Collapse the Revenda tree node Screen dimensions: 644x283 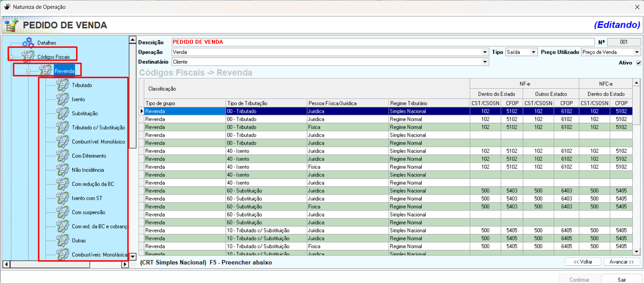tap(28, 71)
